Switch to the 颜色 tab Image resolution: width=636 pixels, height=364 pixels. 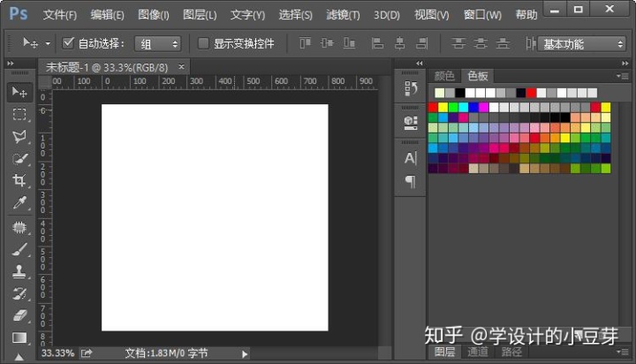tap(444, 76)
